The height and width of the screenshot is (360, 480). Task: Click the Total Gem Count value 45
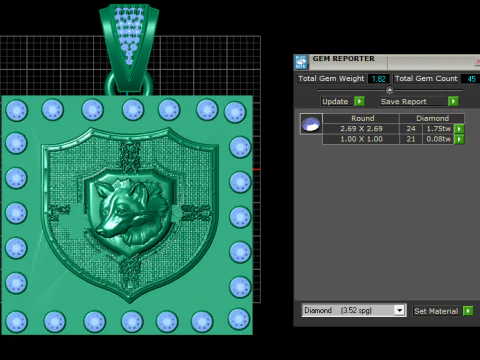click(x=471, y=79)
